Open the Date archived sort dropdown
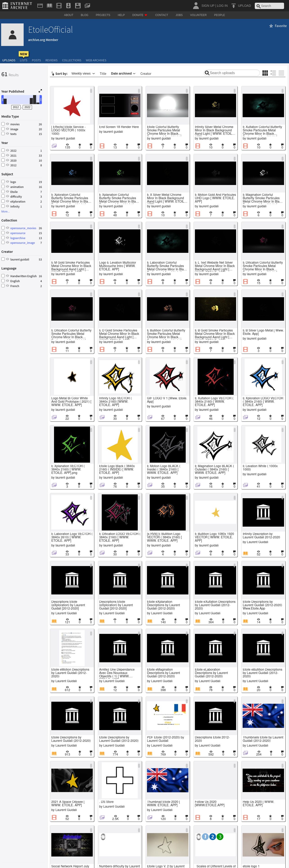This screenshot has height=868, width=289. tap(123, 73)
